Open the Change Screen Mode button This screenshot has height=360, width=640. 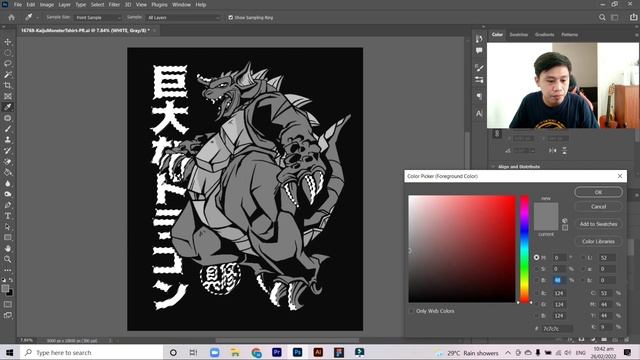tap(8, 315)
